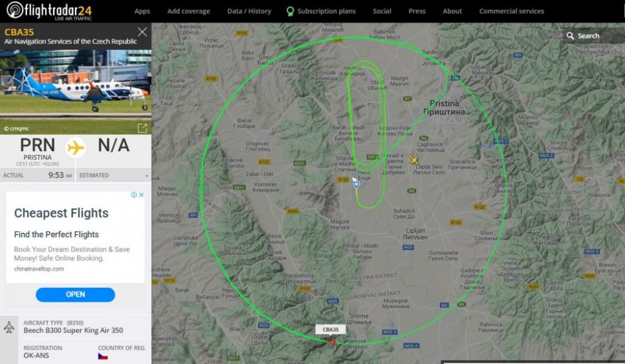The image size is (625, 364).
Task: Click the Flightradar24 logo
Action: [x=49, y=11]
